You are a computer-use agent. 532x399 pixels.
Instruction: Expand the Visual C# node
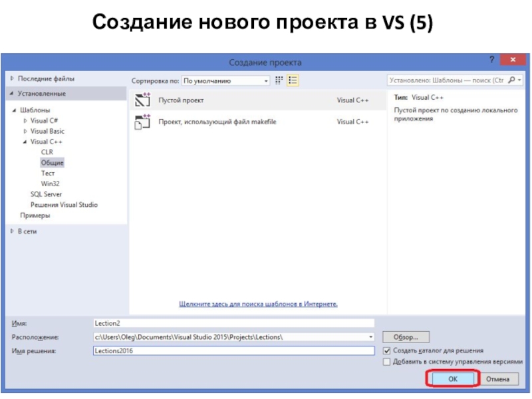[25, 120]
